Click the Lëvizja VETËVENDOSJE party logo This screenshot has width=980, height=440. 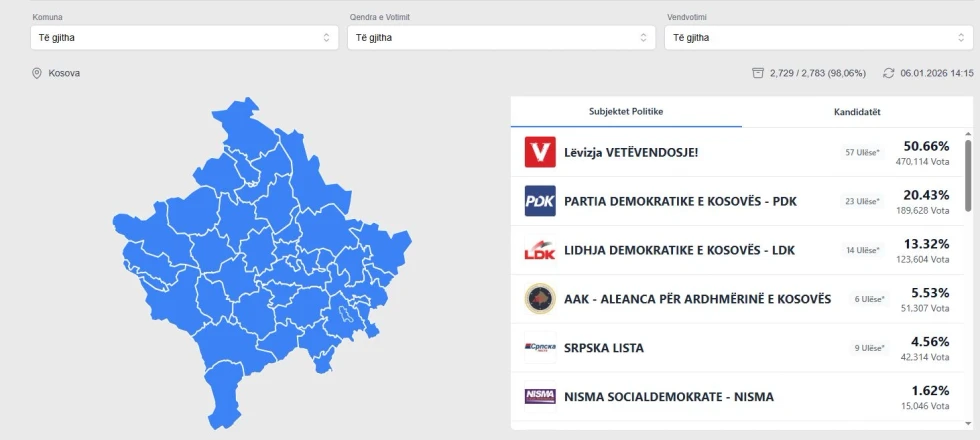[x=540, y=152]
